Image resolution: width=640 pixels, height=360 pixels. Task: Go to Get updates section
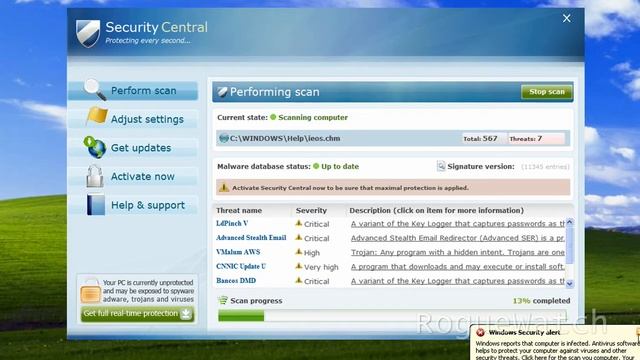133,148
